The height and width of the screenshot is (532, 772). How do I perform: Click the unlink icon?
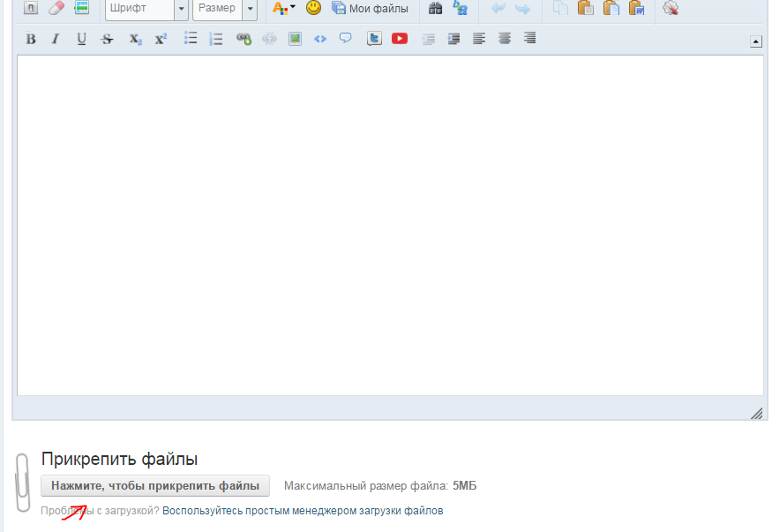pyautogui.click(x=269, y=39)
